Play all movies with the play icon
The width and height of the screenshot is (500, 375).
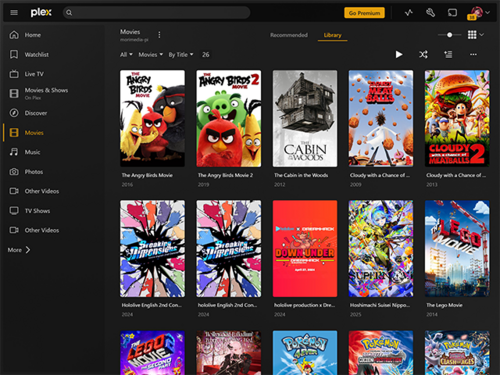(399, 54)
